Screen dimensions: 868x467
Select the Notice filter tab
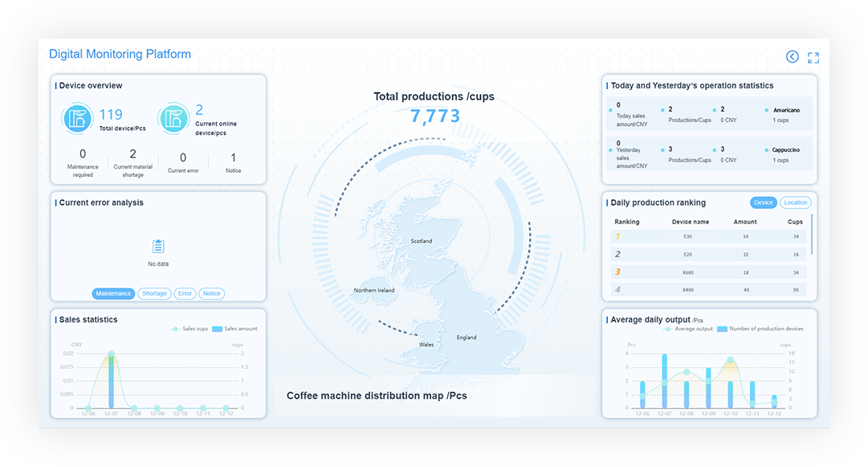tap(211, 293)
